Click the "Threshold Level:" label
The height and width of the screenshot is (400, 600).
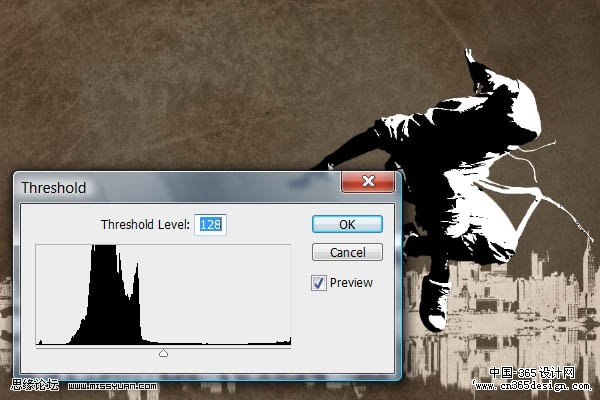pyautogui.click(x=145, y=225)
